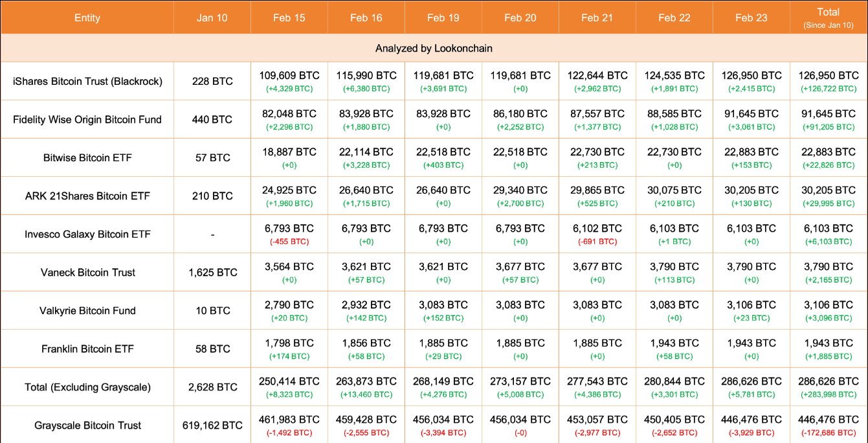Click the Fidelity Wise Origin Bitcoin Fund label

tap(87, 120)
